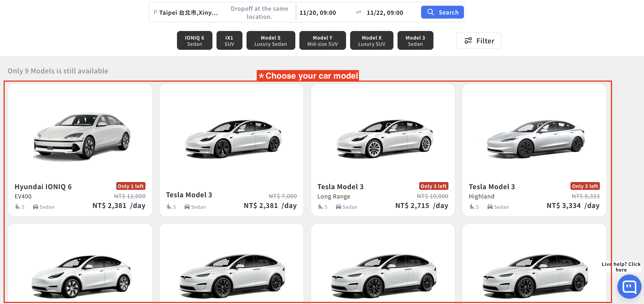644x304 pixels.
Task: Select the IX1 SUV filter
Action: pyautogui.click(x=229, y=41)
